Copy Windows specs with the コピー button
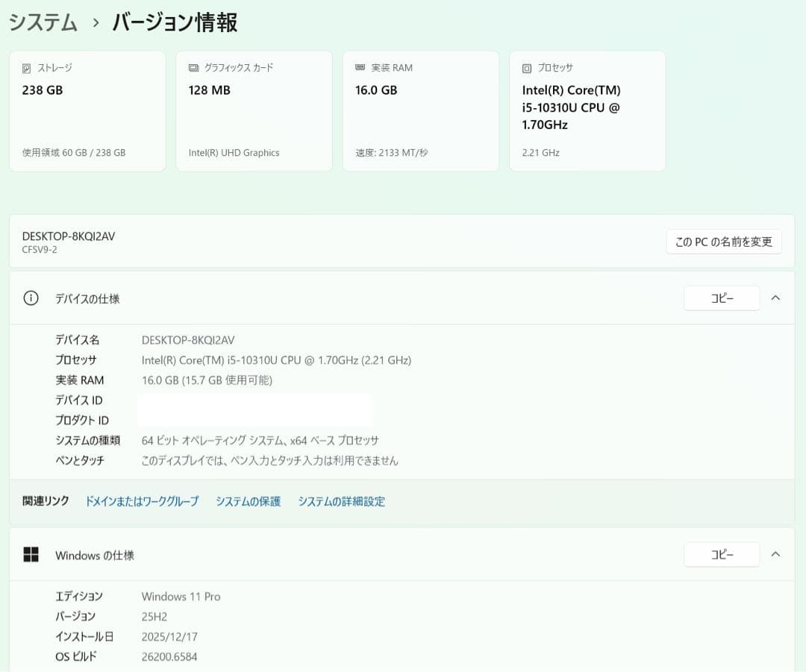This screenshot has height=672, width=806. [722, 554]
